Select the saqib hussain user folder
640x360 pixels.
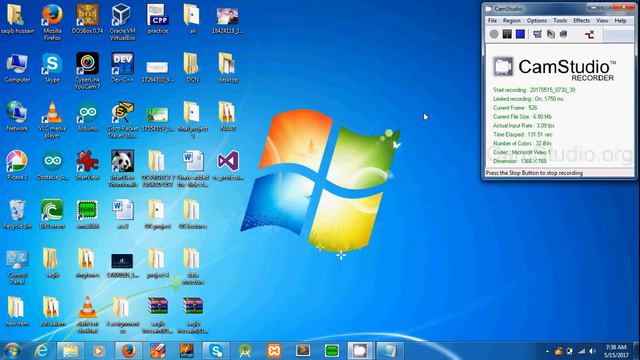click(17, 19)
